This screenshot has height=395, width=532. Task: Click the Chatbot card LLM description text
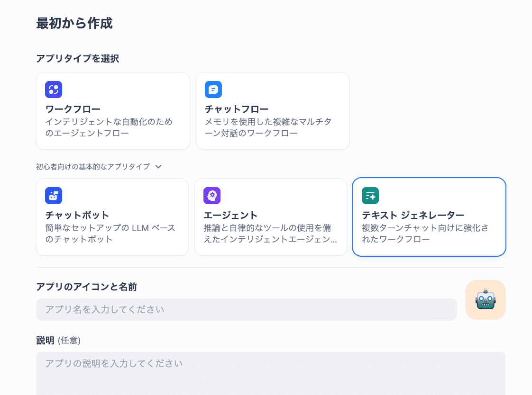pyautogui.click(x=110, y=233)
